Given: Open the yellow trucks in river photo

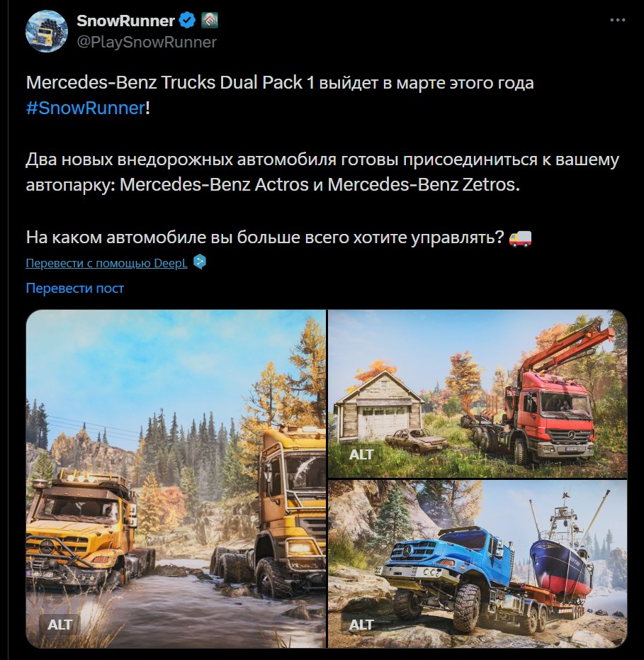Looking at the screenshot, I should [x=176, y=479].
